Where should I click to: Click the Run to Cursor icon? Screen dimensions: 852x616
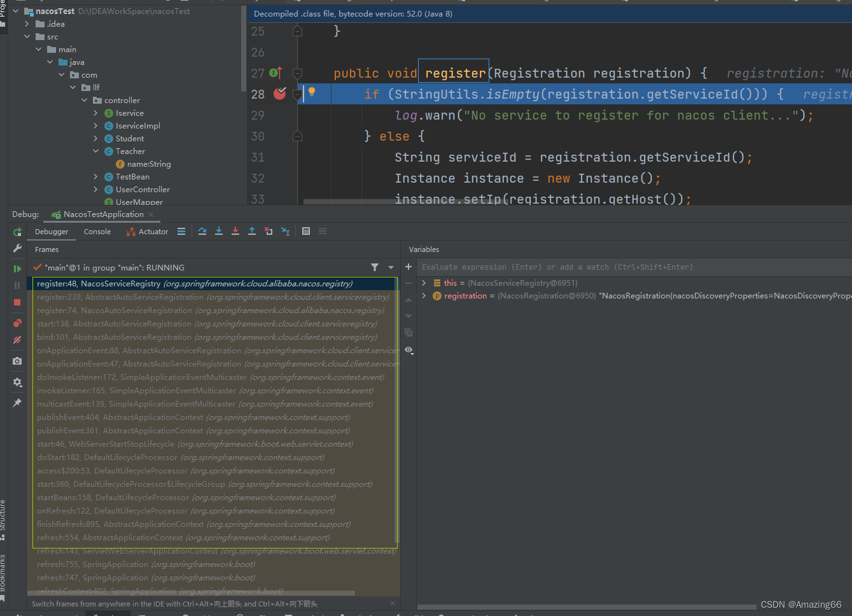286,231
